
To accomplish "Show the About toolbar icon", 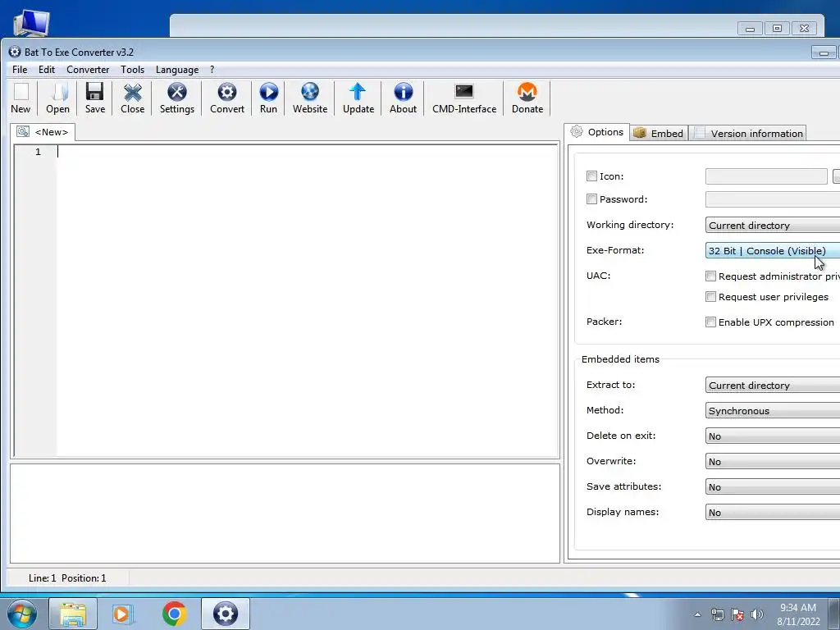I will click(403, 98).
